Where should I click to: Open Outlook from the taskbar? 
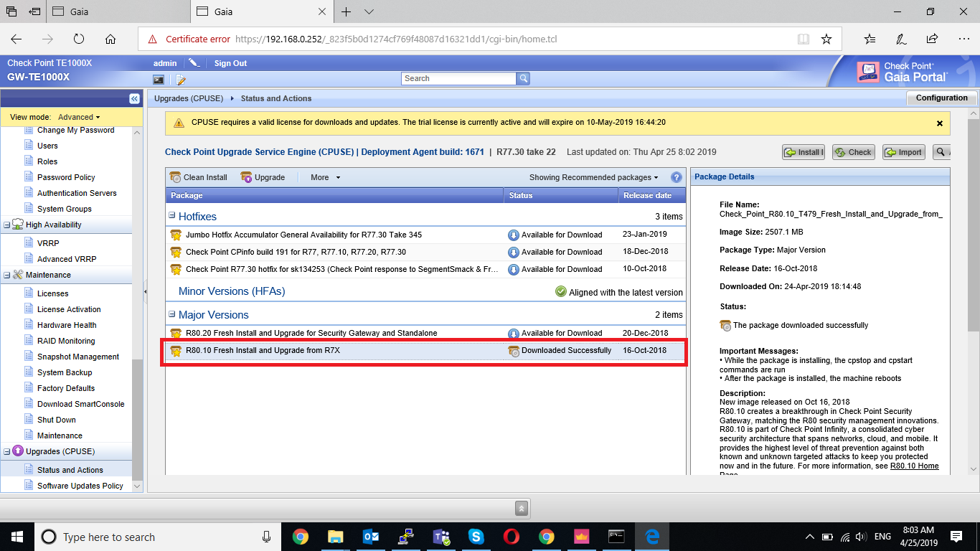click(x=371, y=537)
